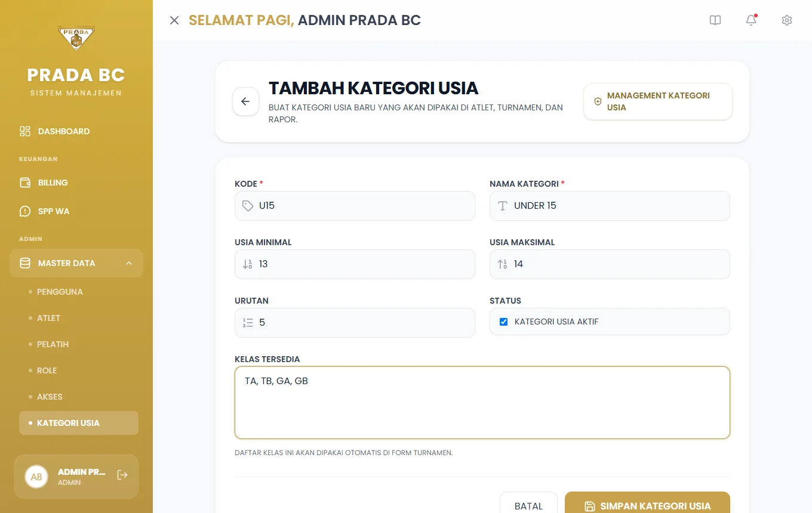This screenshot has width=812, height=513.
Task: Focus the Usia Maksimal input field
Action: tap(610, 264)
